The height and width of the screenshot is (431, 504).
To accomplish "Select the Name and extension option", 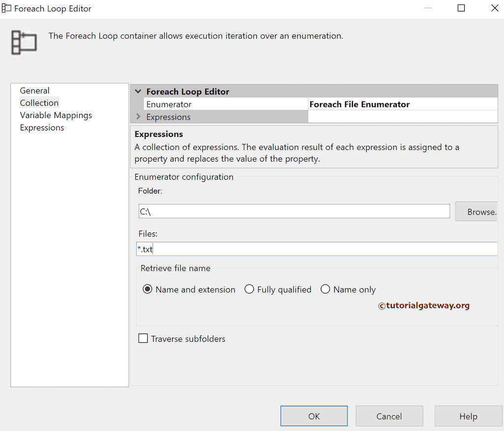I will 147,290.
